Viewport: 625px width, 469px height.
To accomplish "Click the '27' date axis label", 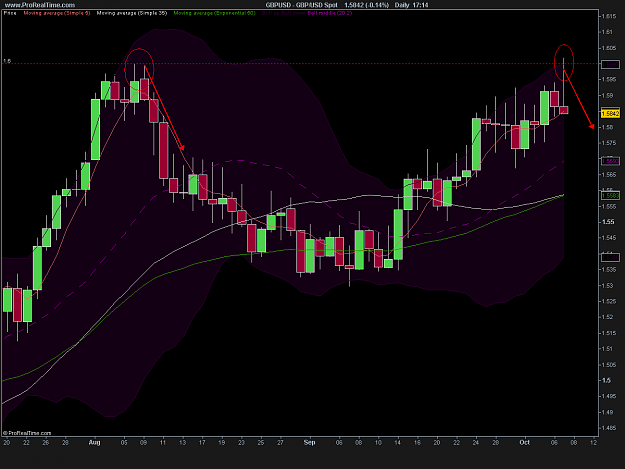I will (280, 442).
